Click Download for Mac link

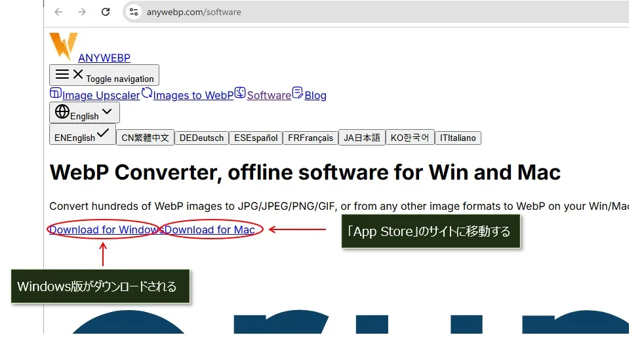pos(210,229)
